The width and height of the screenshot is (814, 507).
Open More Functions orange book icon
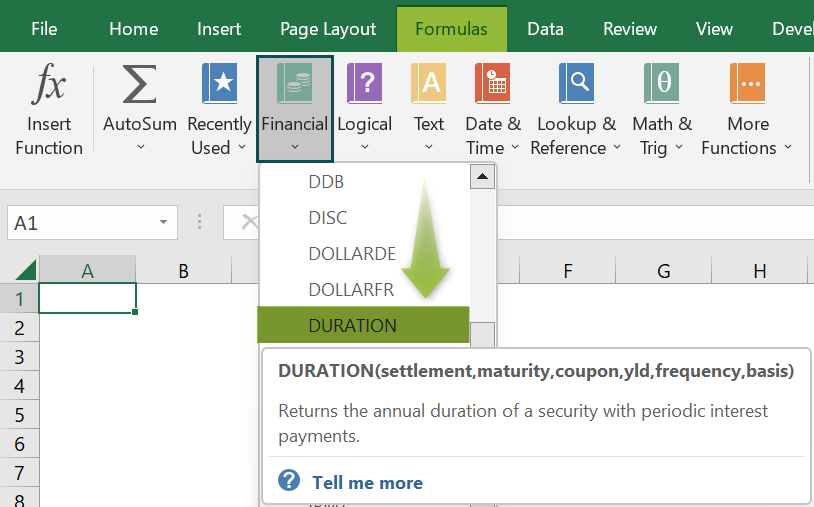pyautogui.click(x=748, y=83)
